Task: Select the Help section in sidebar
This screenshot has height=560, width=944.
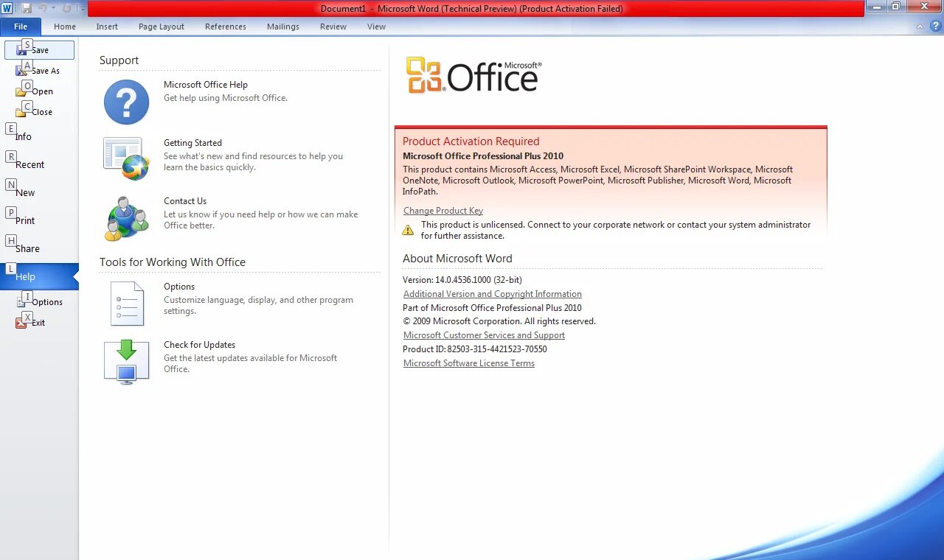Action: [39, 276]
